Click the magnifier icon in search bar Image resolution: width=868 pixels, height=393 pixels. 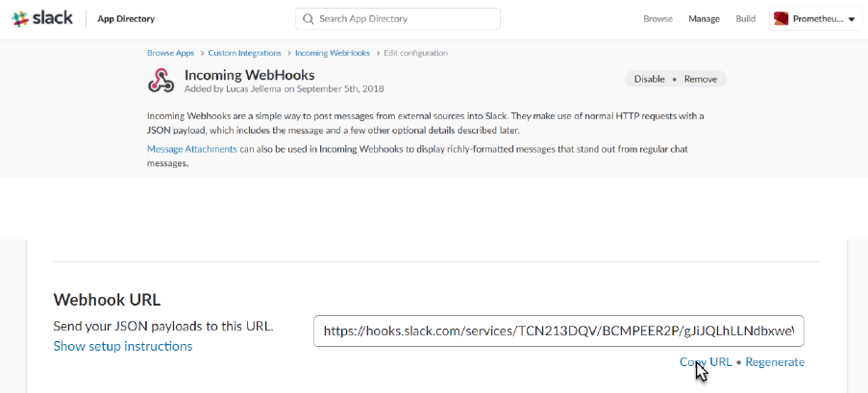308,19
